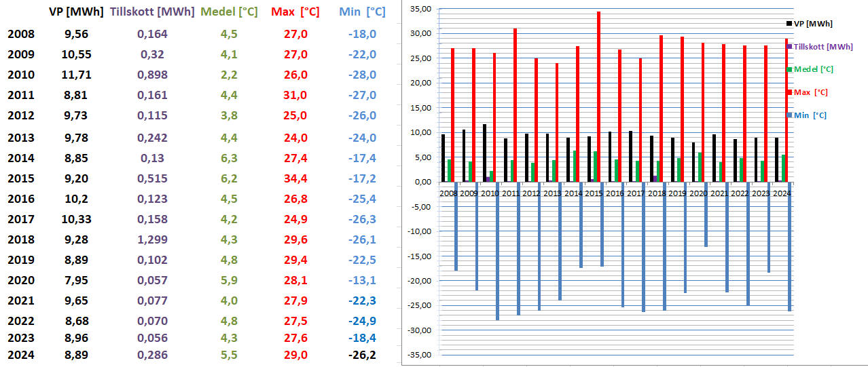
Task: Select Min value -17,2 for 2015
Action: coord(361,179)
